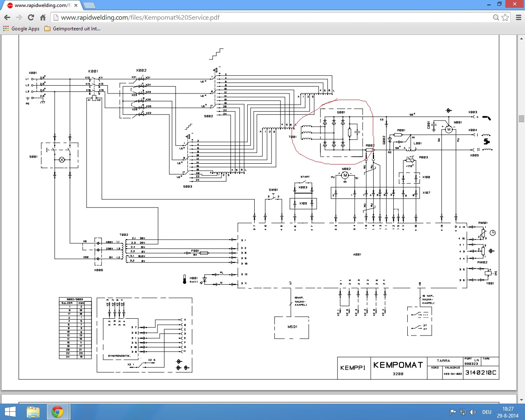Click the T002 auxiliary transformer label

click(x=124, y=235)
